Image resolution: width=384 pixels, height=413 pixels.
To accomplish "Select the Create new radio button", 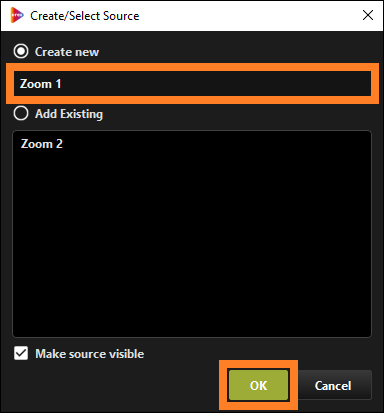I will coord(21,51).
